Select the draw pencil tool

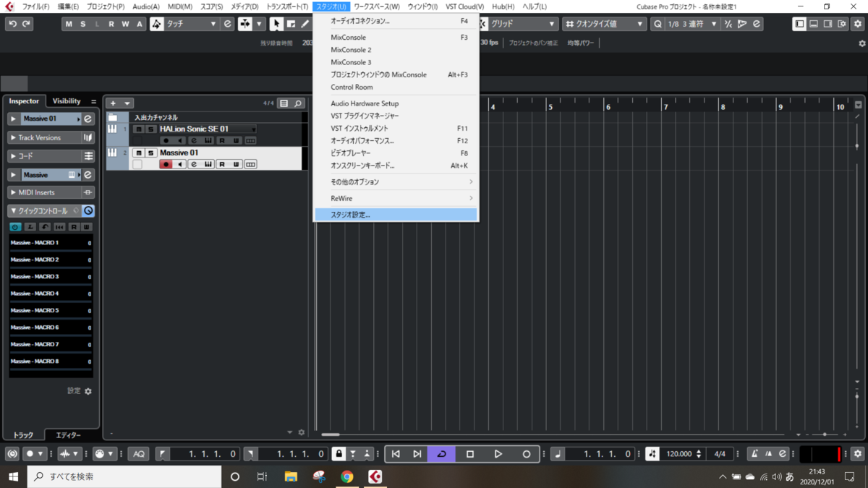click(305, 24)
